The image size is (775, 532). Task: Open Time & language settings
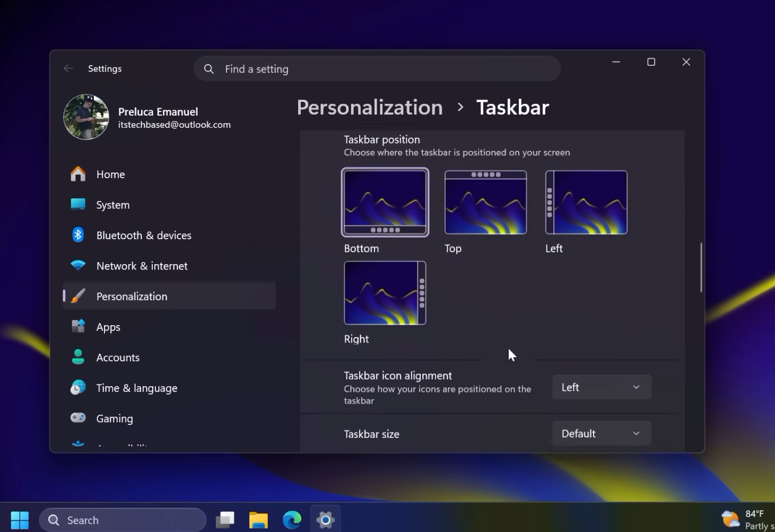pyautogui.click(x=169, y=388)
